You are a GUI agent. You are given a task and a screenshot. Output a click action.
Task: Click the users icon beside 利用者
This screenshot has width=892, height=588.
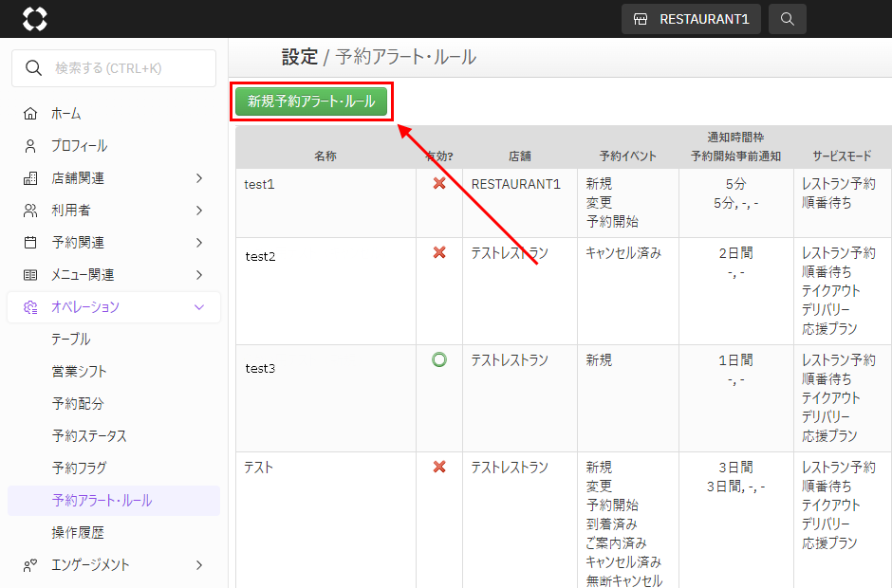click(30, 211)
